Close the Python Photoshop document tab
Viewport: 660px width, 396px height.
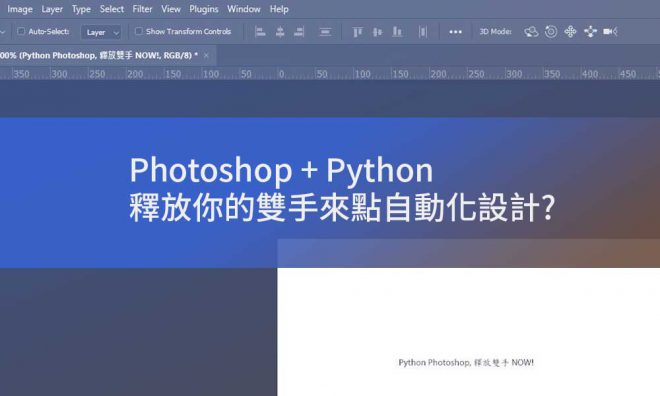pos(206,55)
